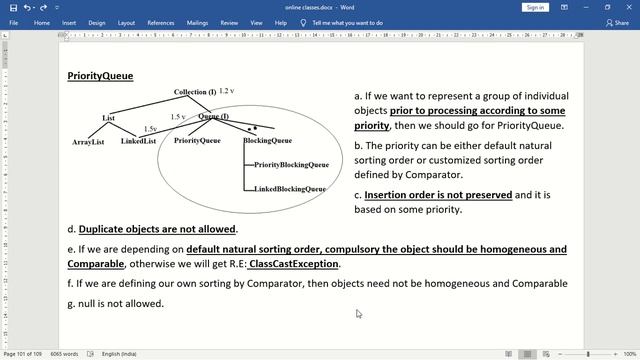Open the File tab
640x360 pixels.
(x=13, y=23)
